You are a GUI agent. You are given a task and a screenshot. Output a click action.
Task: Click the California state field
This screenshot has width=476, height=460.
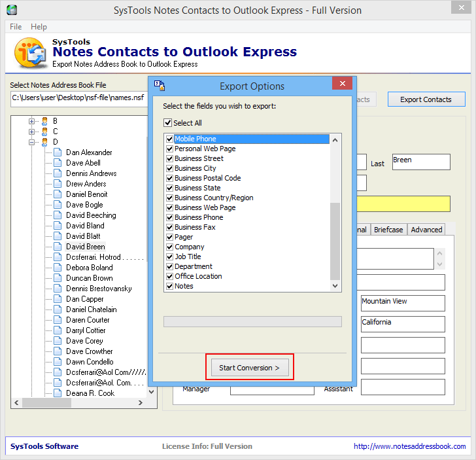click(403, 324)
